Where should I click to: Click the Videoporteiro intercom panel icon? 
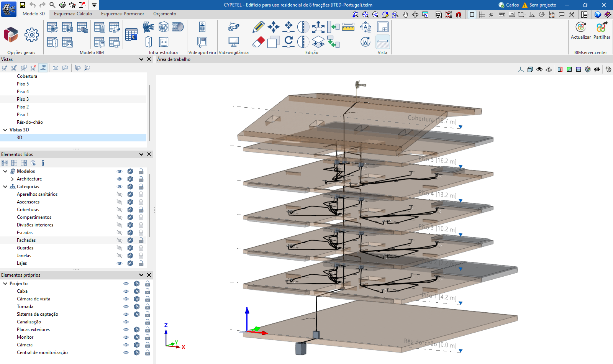[202, 27]
